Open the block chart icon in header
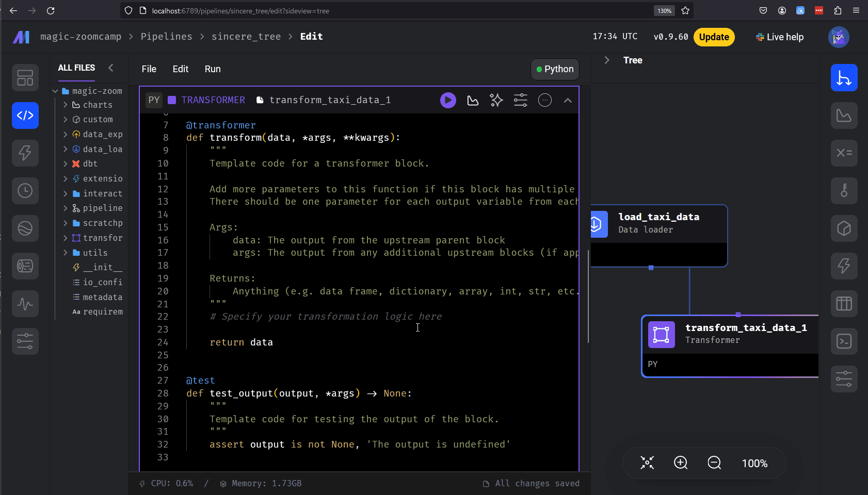Screen dimensions: 868x495 tap(473, 100)
